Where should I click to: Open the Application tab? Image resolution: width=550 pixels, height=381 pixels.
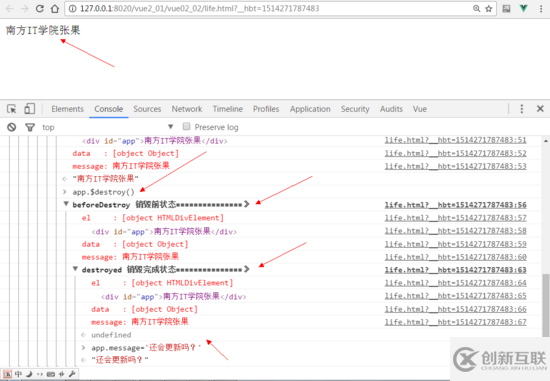pyautogui.click(x=310, y=109)
